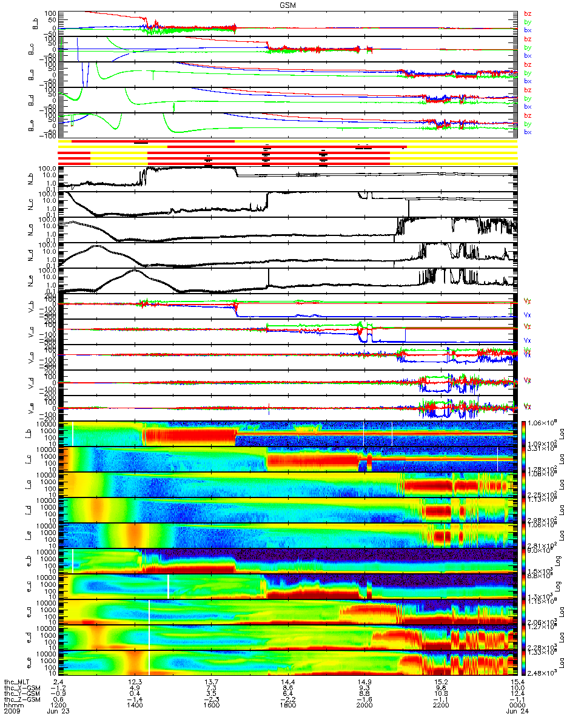The height and width of the screenshot is (728, 564).
Task: Click the blue bx legend of B_b panel
Action: [x=528, y=30]
